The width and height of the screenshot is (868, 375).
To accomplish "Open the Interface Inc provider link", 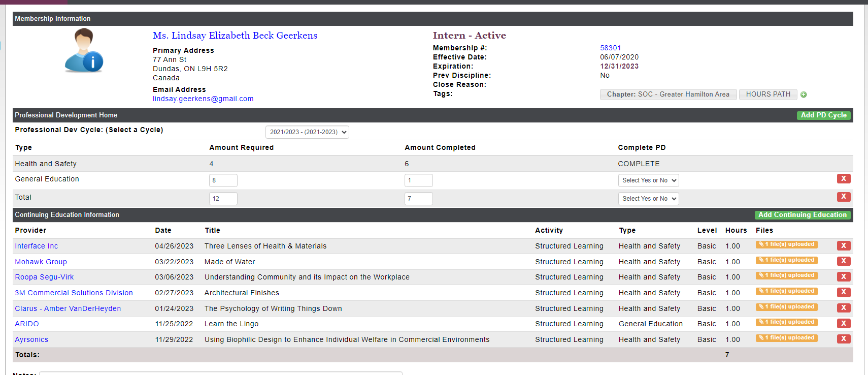I will click(x=37, y=246).
